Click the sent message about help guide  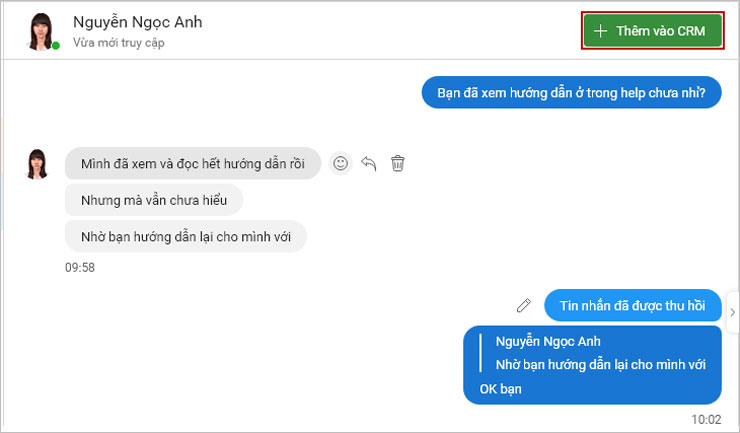pos(571,93)
